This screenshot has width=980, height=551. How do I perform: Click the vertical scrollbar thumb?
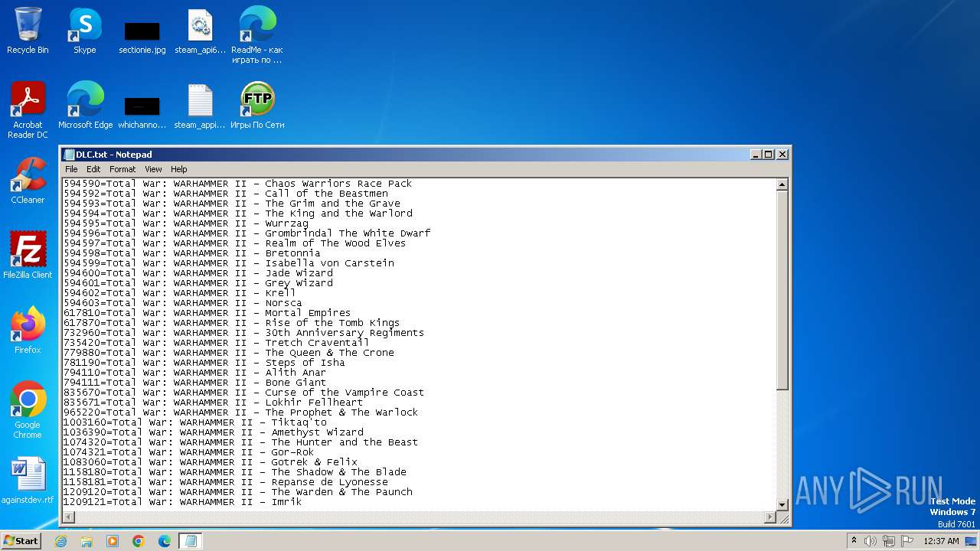click(x=782, y=290)
